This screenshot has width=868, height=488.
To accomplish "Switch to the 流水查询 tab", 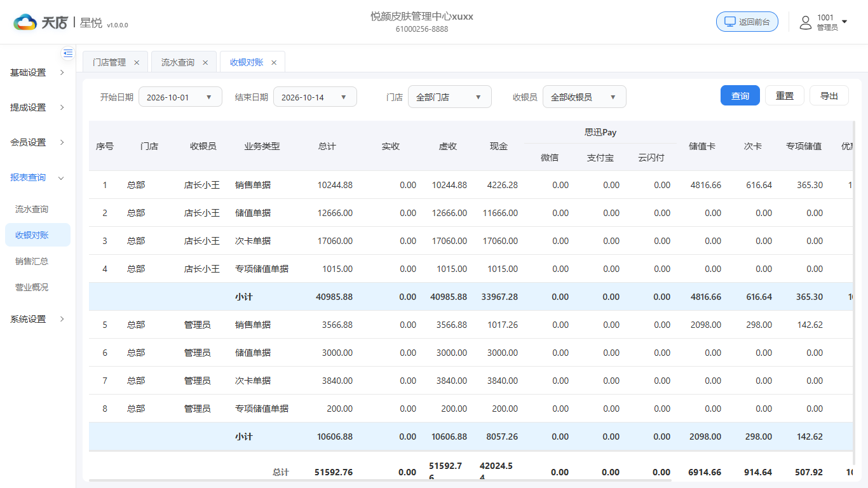I will coord(178,62).
